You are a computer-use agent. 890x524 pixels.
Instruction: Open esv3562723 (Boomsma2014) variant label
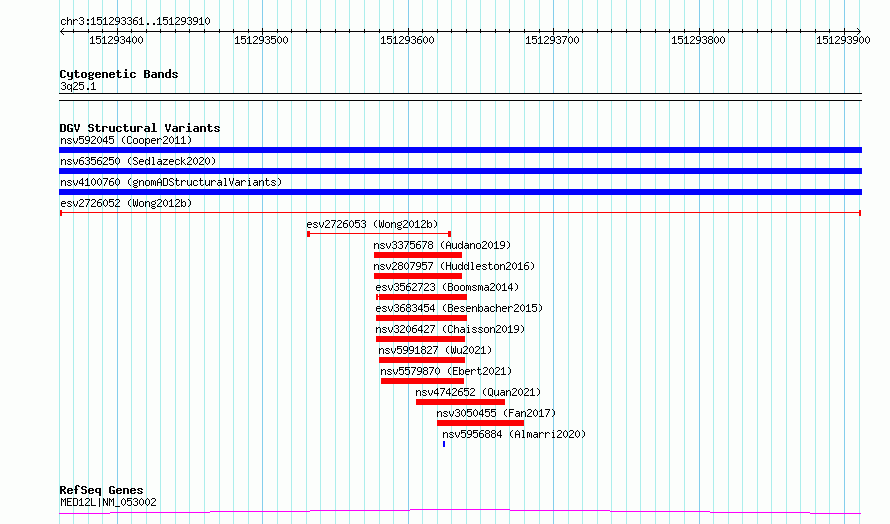point(447,287)
